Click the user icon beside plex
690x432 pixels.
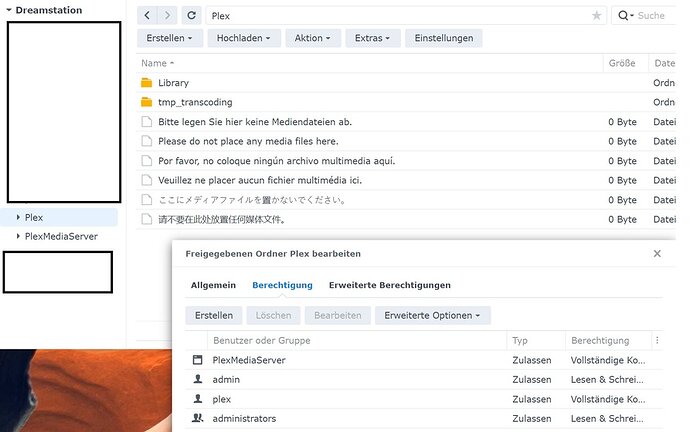[x=198, y=399]
